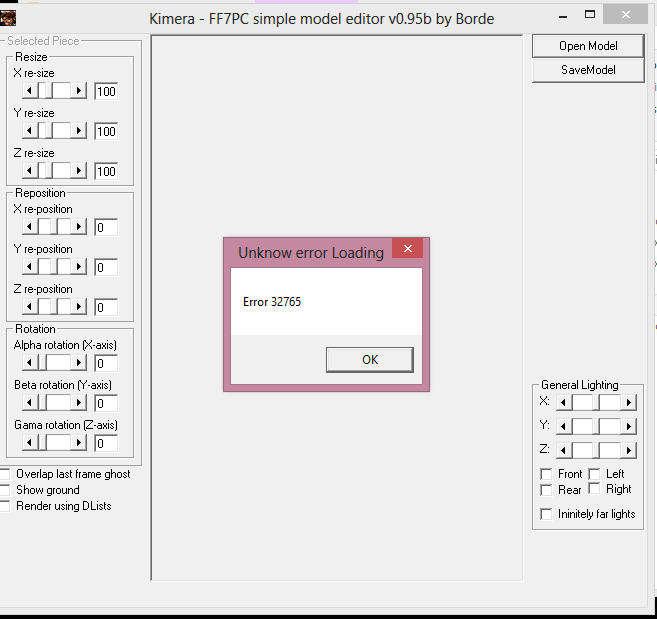Move General Lighting X left with arrow
Screen dimensions: 657x619
[564, 402]
